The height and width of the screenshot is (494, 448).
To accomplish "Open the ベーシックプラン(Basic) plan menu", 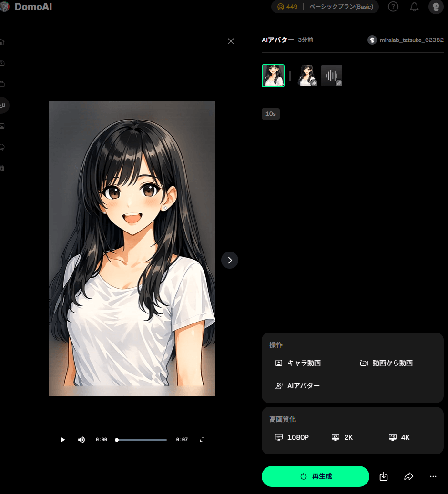I will pos(340,7).
